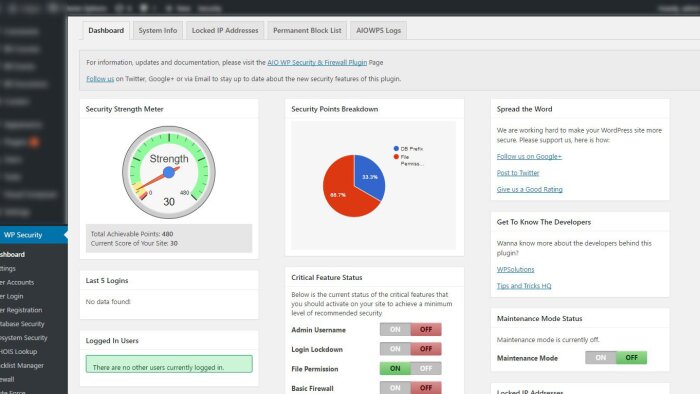Switch to the System Info tab

pyautogui.click(x=158, y=30)
